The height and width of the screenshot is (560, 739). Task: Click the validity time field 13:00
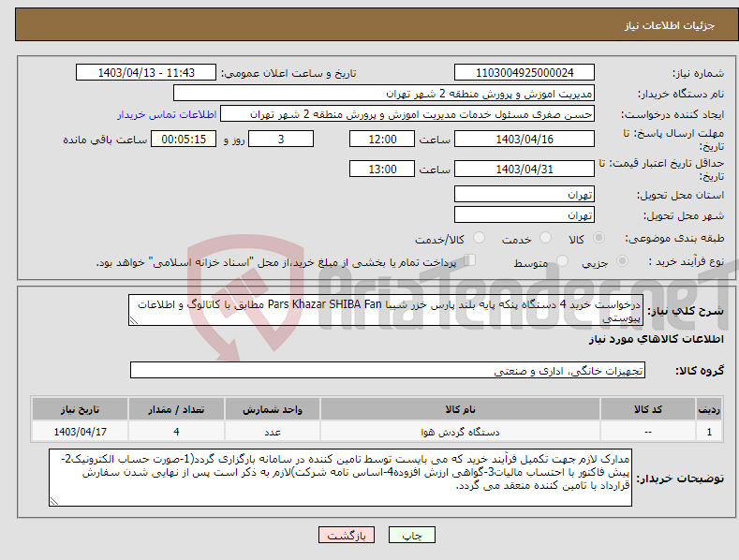point(382,169)
